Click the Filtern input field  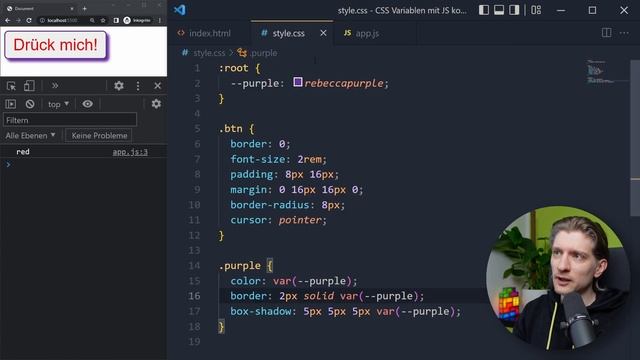click(x=70, y=120)
